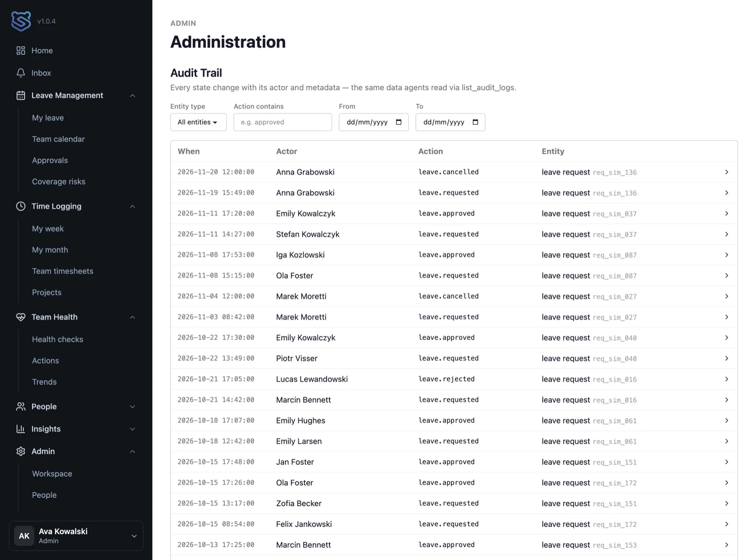
Task: Open the To date calendar picker
Action: [x=475, y=122]
